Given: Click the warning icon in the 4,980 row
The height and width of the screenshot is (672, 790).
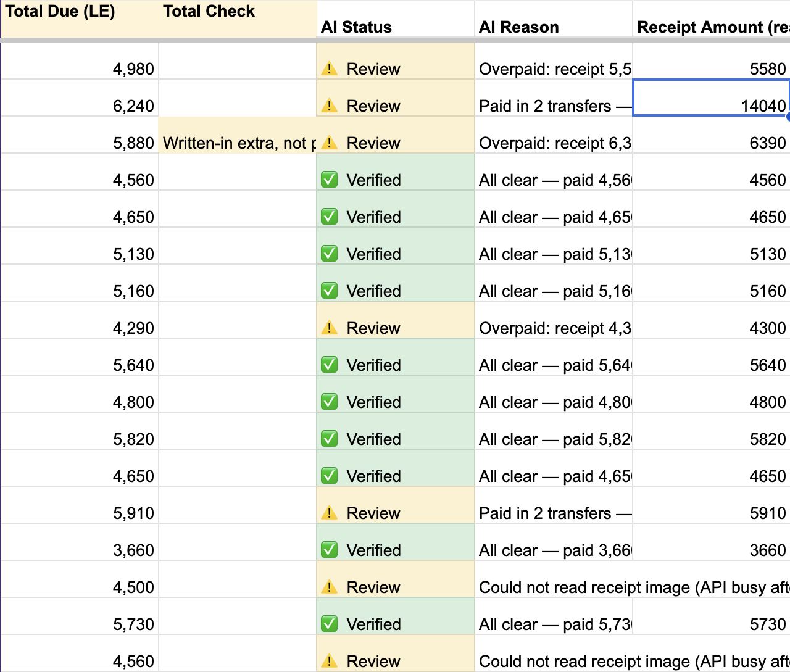Looking at the screenshot, I should click(x=330, y=68).
